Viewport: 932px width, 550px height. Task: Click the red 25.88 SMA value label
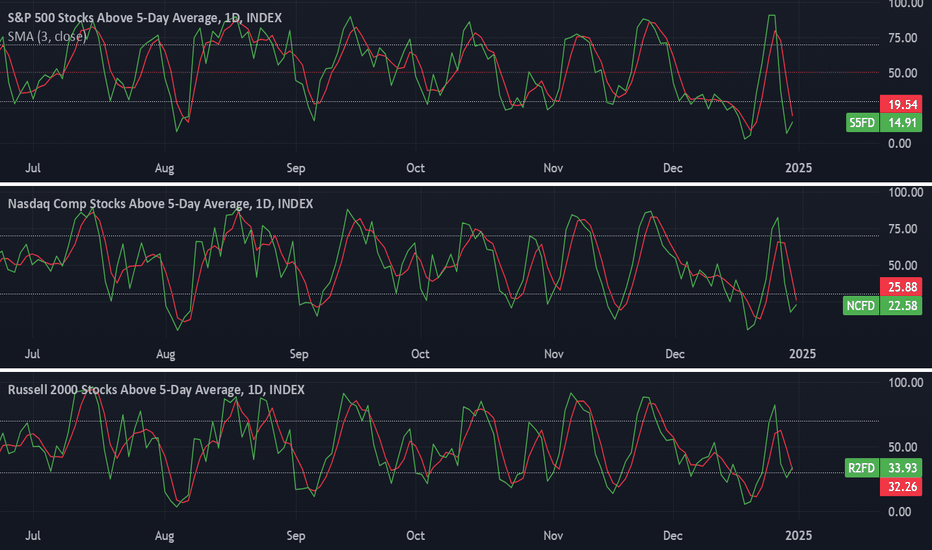coord(901,287)
